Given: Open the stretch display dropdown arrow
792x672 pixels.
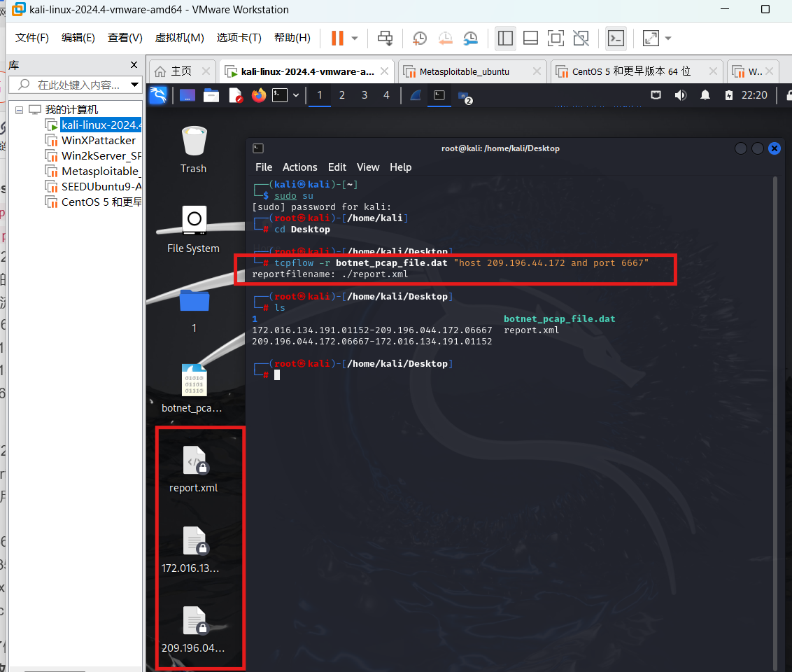Looking at the screenshot, I should pyautogui.click(x=668, y=38).
